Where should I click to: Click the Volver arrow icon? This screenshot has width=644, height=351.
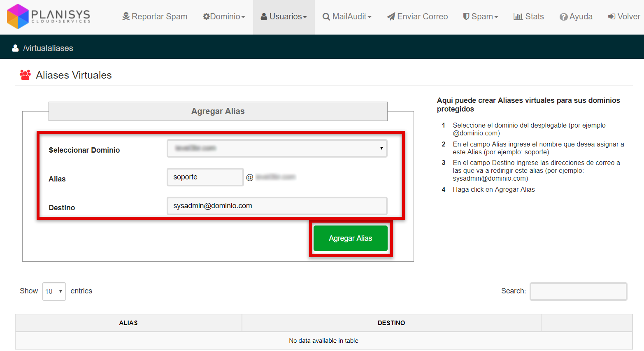[x=612, y=16]
